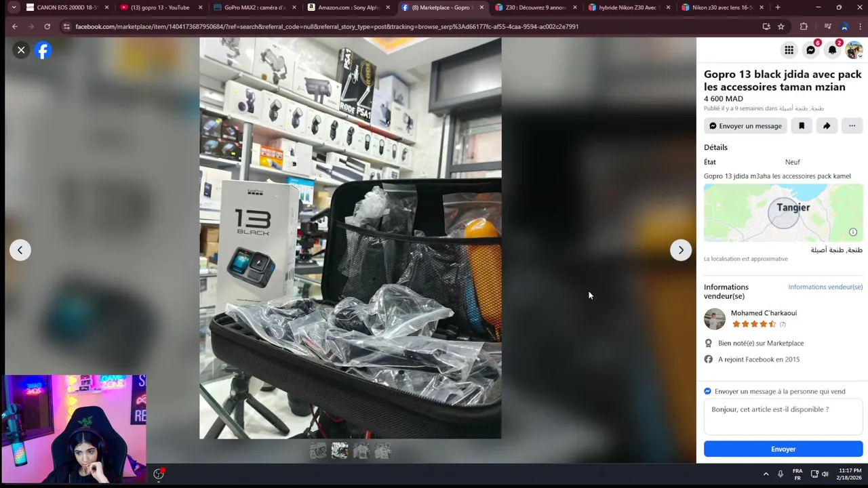868x488 pixels.
Task: Go back in browser history
Action: 14,26
